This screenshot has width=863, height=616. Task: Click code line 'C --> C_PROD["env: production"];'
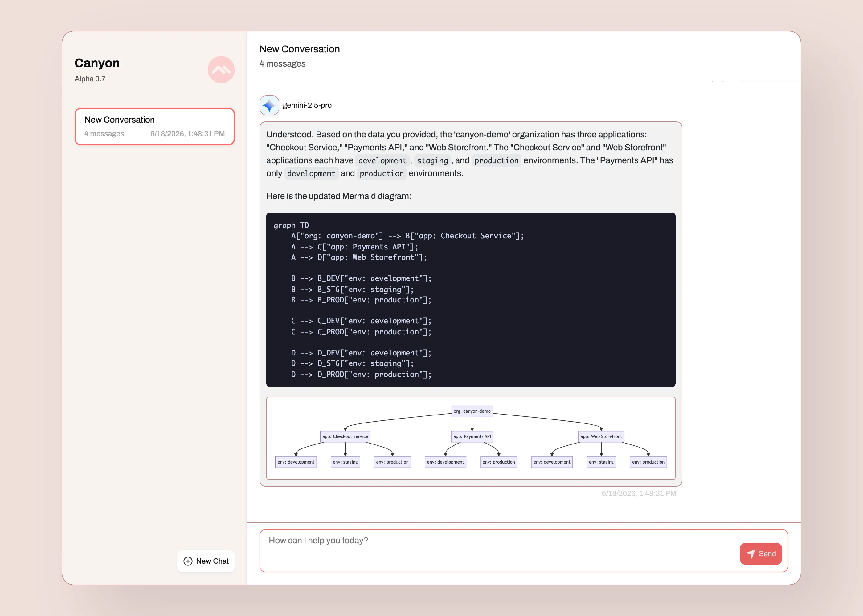(x=361, y=332)
